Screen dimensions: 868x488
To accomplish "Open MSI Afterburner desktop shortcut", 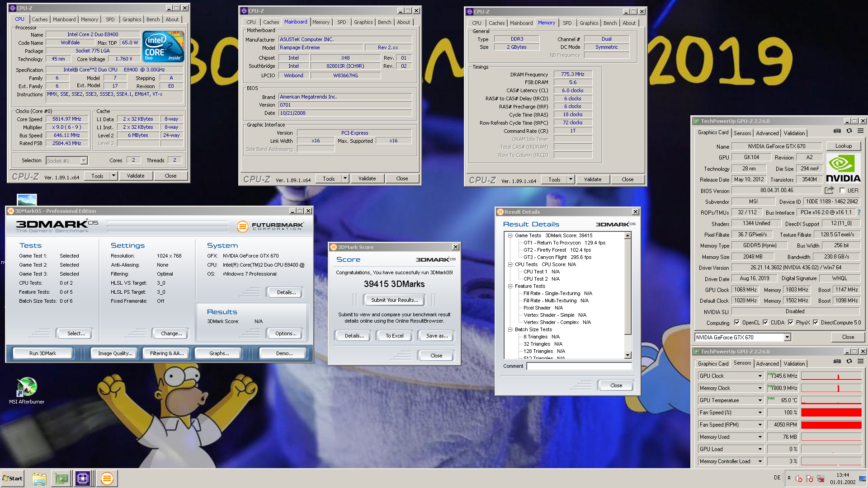I will click(27, 390).
